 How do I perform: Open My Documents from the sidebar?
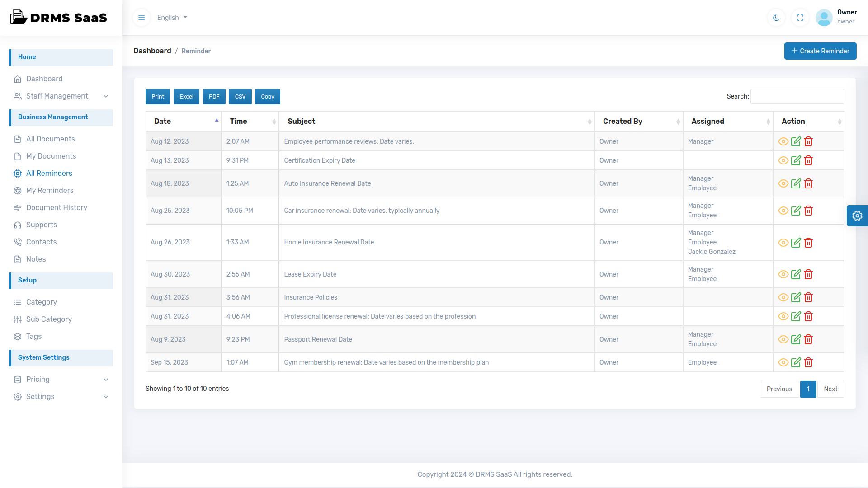[x=51, y=156]
